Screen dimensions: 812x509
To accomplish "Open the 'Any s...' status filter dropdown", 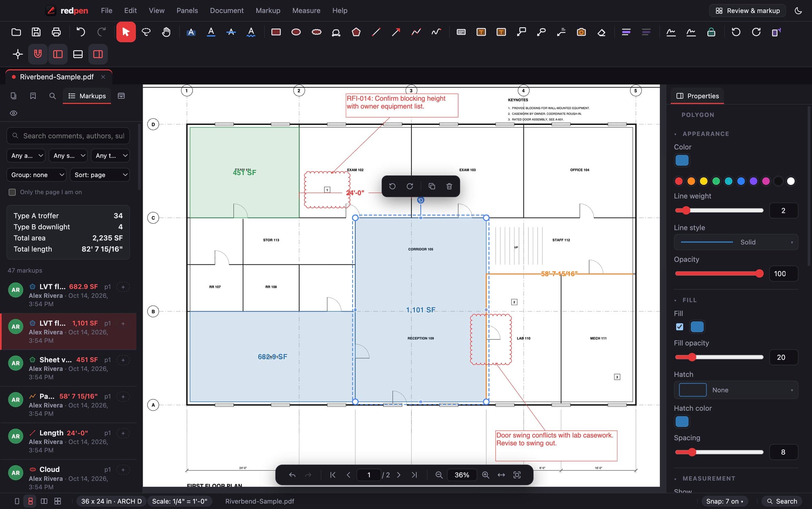I will tap(68, 156).
